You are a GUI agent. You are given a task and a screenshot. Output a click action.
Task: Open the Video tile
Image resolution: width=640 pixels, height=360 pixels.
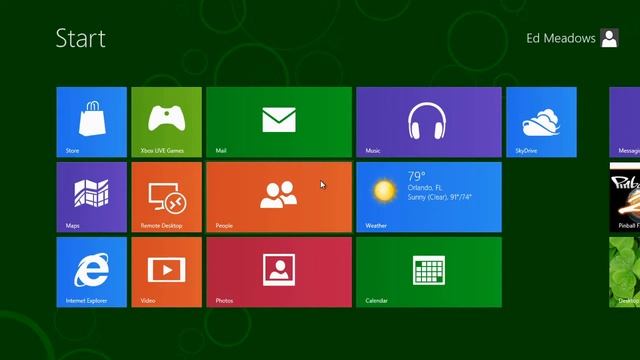(x=167, y=272)
